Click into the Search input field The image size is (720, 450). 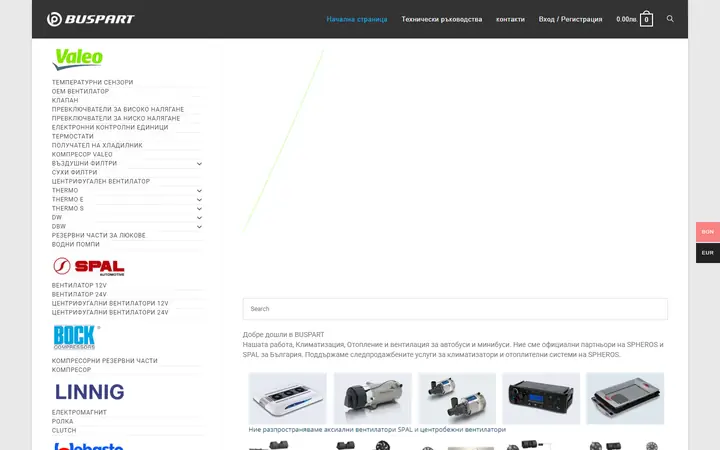tap(455, 309)
